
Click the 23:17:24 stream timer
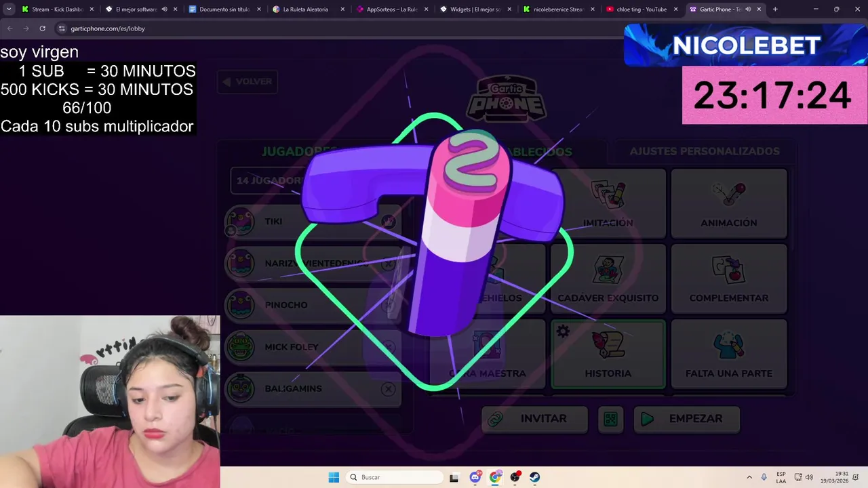pyautogui.click(x=772, y=95)
